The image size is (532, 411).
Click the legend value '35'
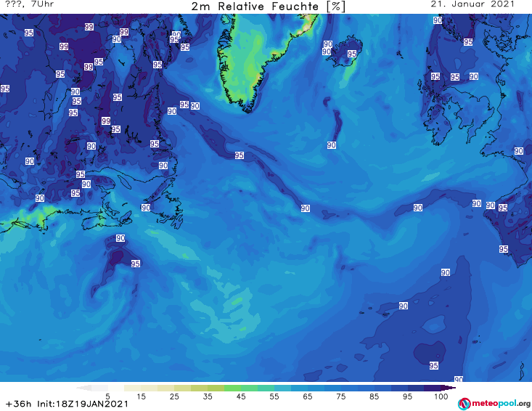point(208,396)
